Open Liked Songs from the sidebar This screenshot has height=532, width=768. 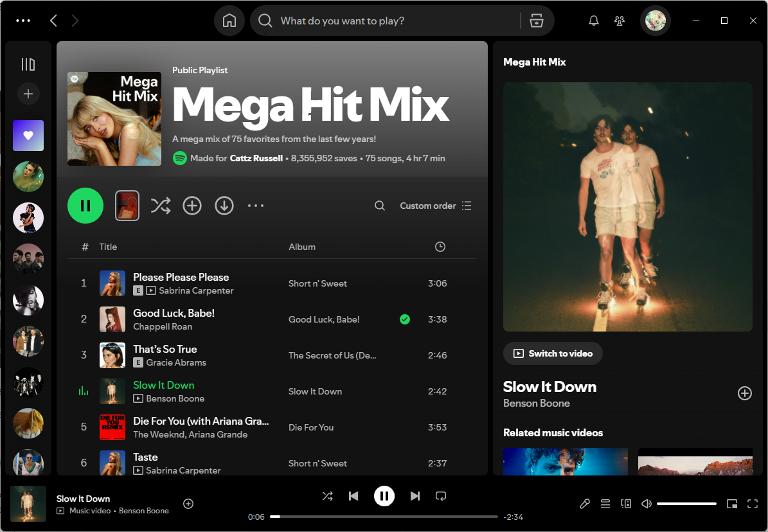[28, 136]
